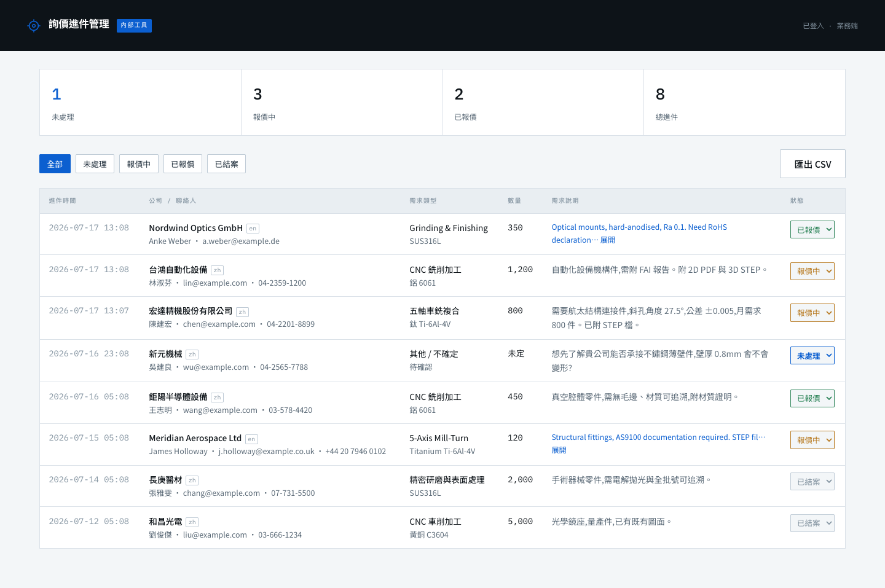Click the 業務端 text in the header

[847, 26]
